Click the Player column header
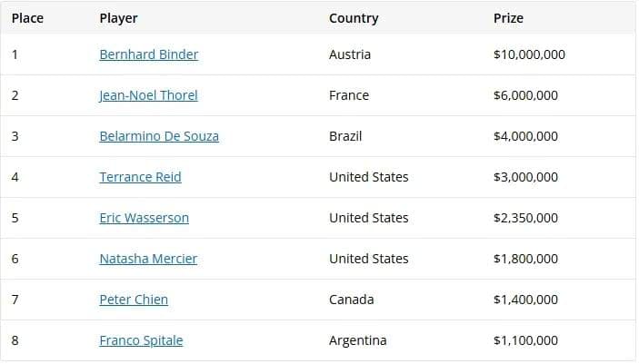Screen dimensions: 639x364 pyautogui.click(x=118, y=18)
